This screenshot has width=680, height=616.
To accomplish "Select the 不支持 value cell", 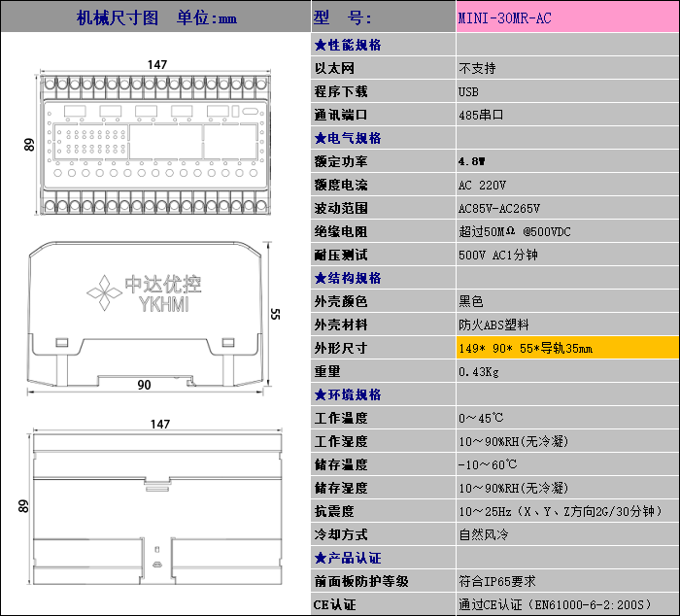I will tap(567, 68).
